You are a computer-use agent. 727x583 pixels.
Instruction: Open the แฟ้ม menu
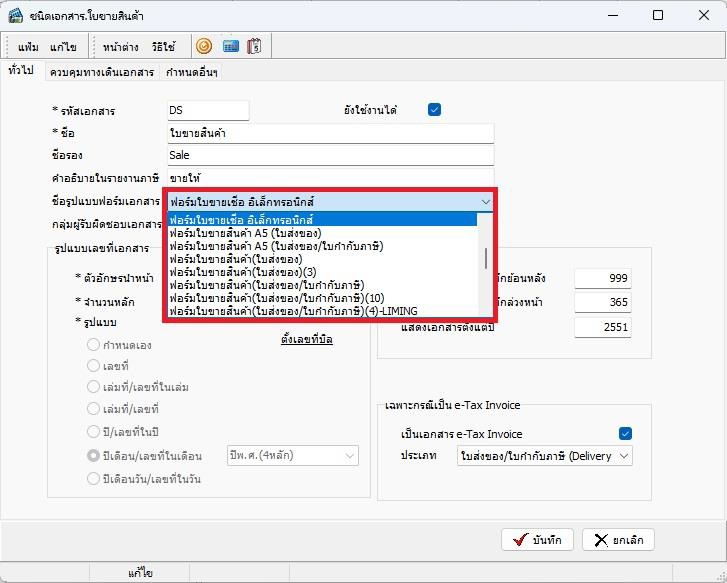(x=29, y=47)
